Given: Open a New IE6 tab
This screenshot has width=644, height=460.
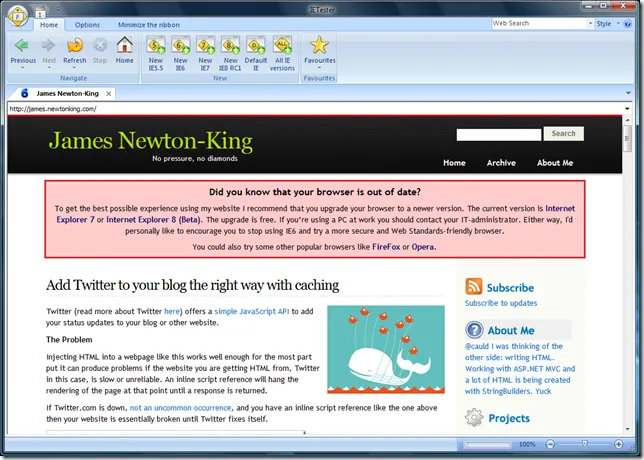Looking at the screenshot, I should 181,45.
